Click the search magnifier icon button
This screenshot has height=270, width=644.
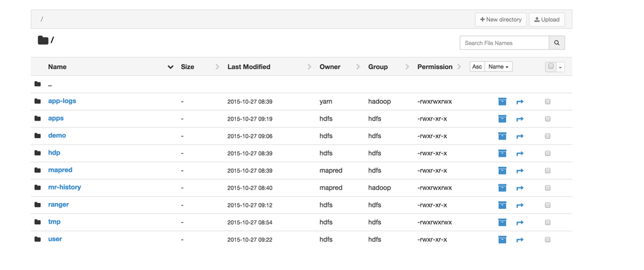(557, 43)
